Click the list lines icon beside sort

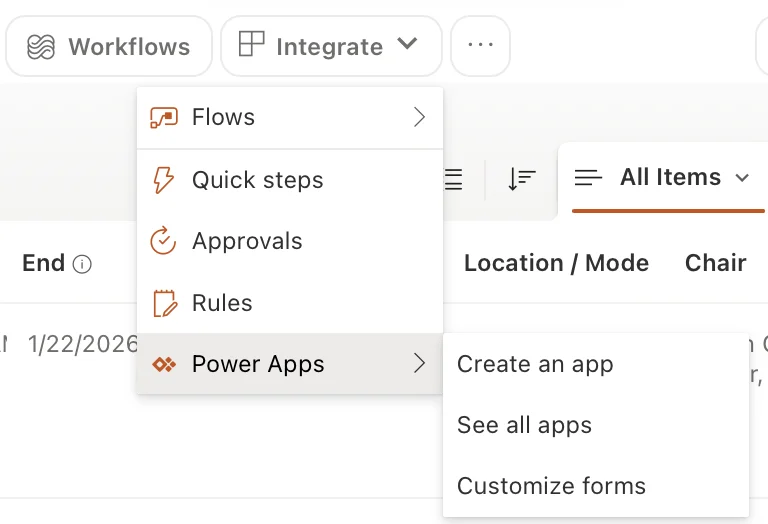click(x=454, y=179)
